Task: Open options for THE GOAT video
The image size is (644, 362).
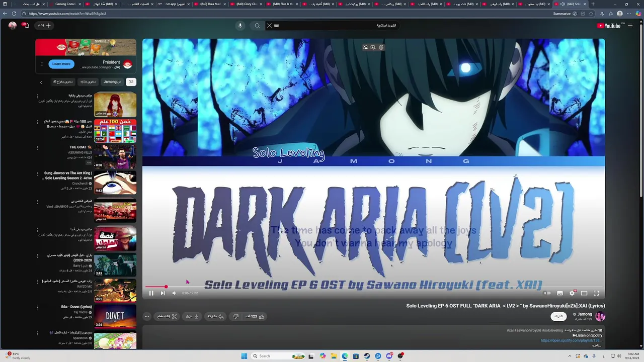Action: [37, 148]
